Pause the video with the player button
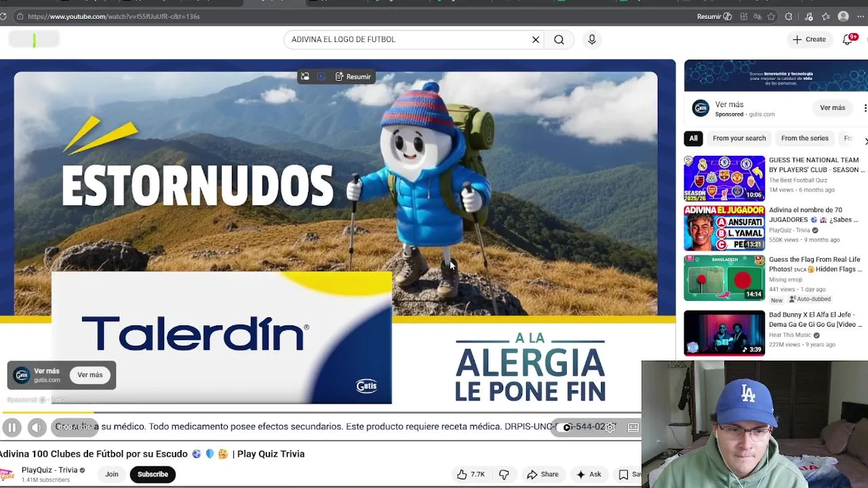This screenshot has height=488, width=868. point(12,428)
